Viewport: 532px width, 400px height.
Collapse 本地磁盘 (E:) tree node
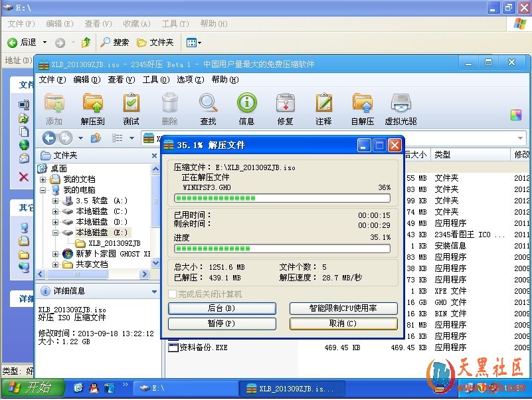[x=56, y=233]
